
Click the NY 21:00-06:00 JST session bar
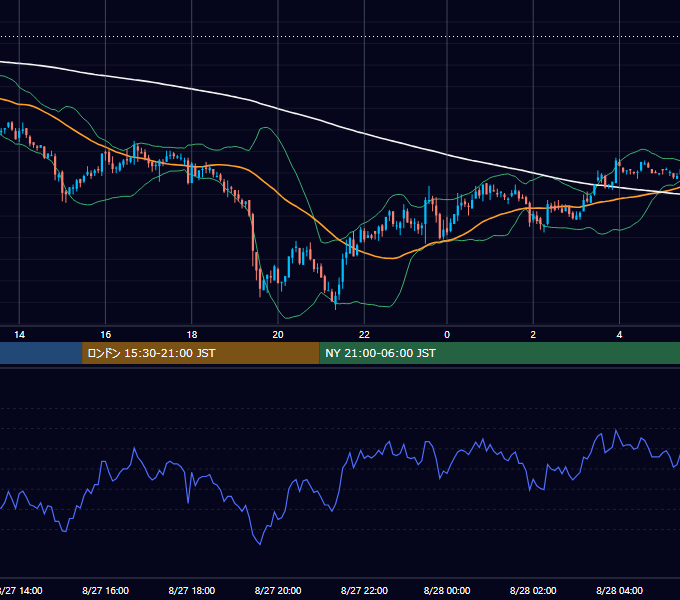point(500,353)
